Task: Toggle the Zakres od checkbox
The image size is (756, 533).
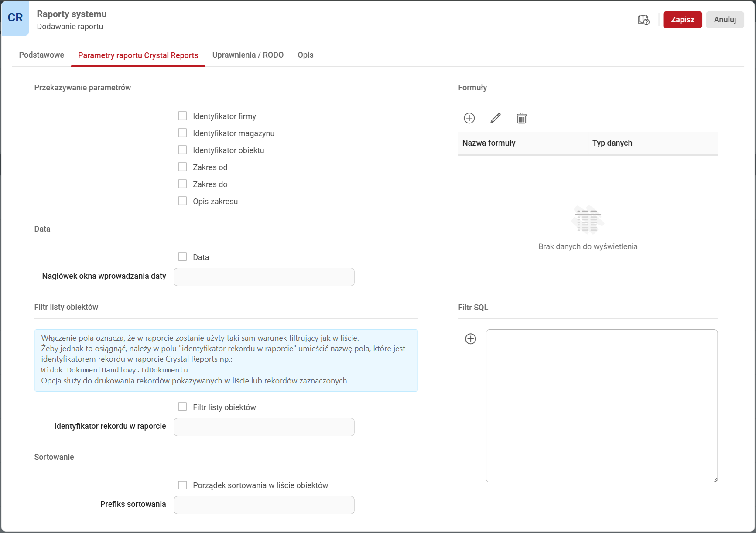Action: [x=182, y=167]
